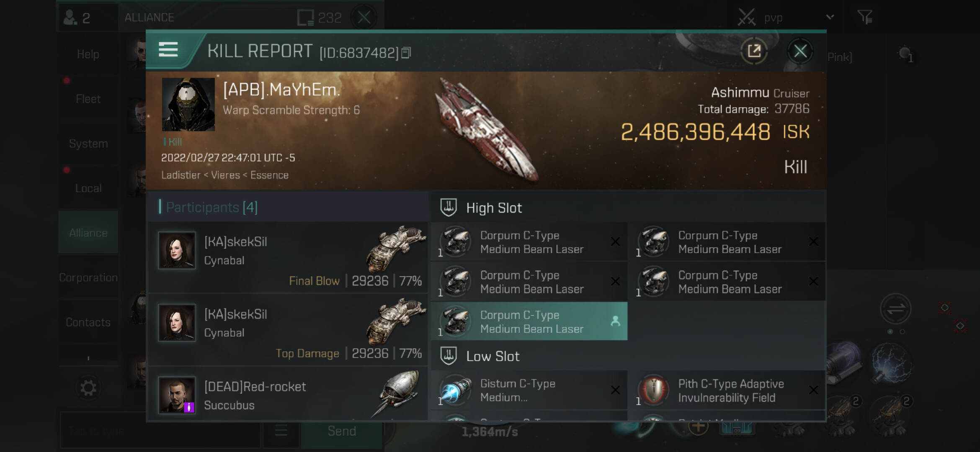Click the Send chat button
Screen dimensions: 980x452
click(x=342, y=431)
